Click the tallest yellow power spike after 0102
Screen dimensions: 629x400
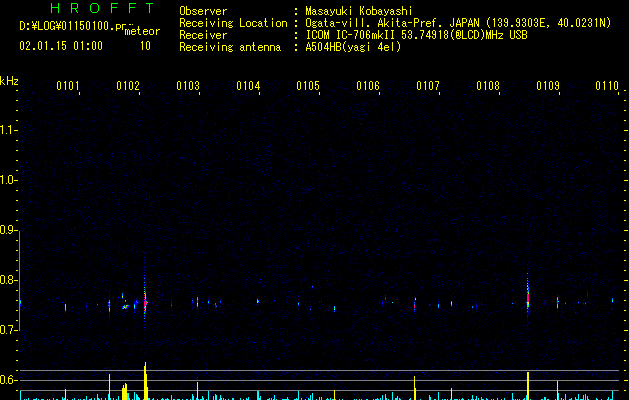145,381
